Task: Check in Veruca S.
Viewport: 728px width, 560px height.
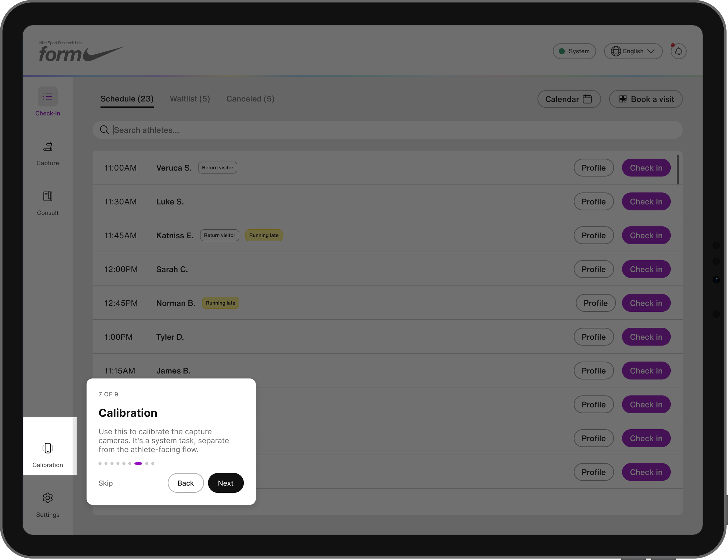Action: (646, 168)
